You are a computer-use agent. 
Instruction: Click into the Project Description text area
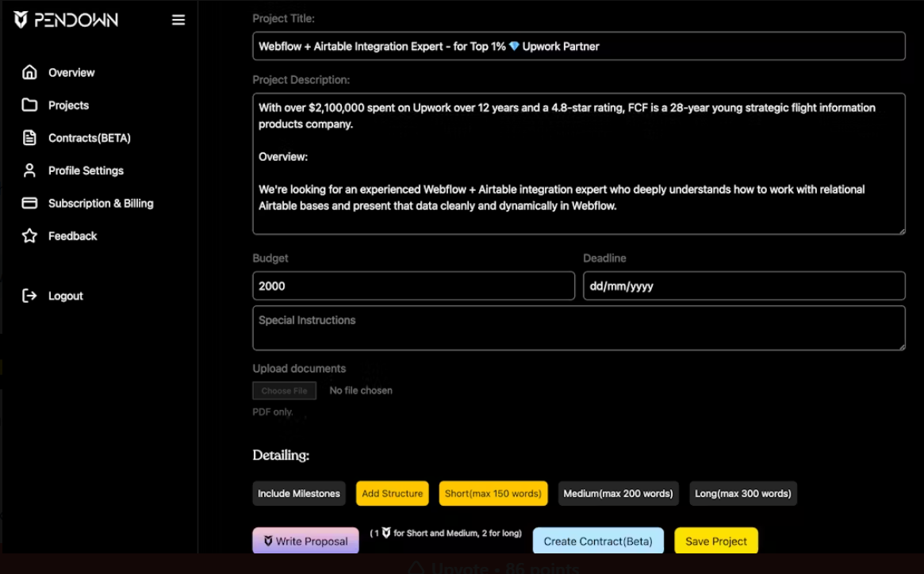579,164
